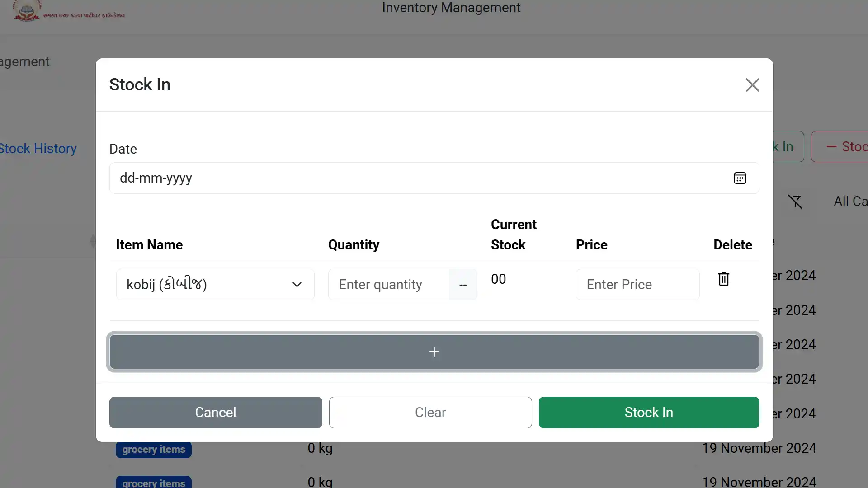Image resolution: width=868 pixels, height=488 pixels.
Task: Click the clear filter funnel icon
Action: coord(795,202)
